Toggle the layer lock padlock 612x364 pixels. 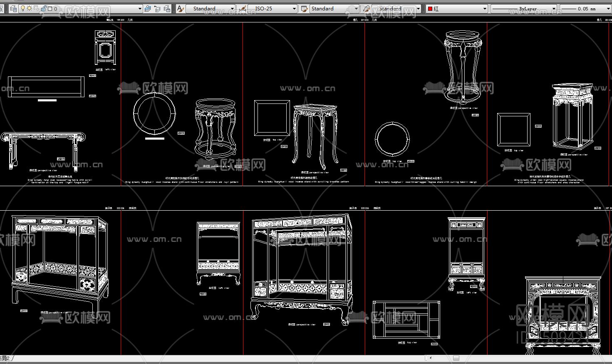click(x=44, y=8)
